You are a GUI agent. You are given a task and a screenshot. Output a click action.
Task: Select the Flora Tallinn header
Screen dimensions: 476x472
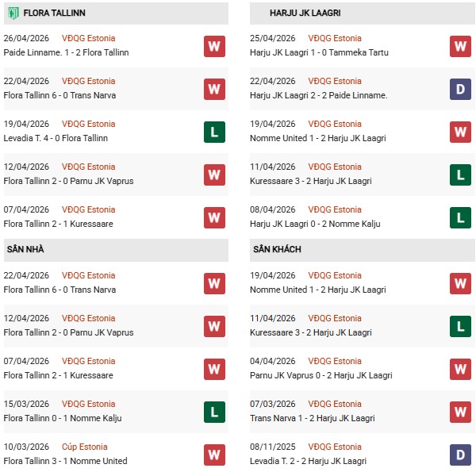point(55,13)
